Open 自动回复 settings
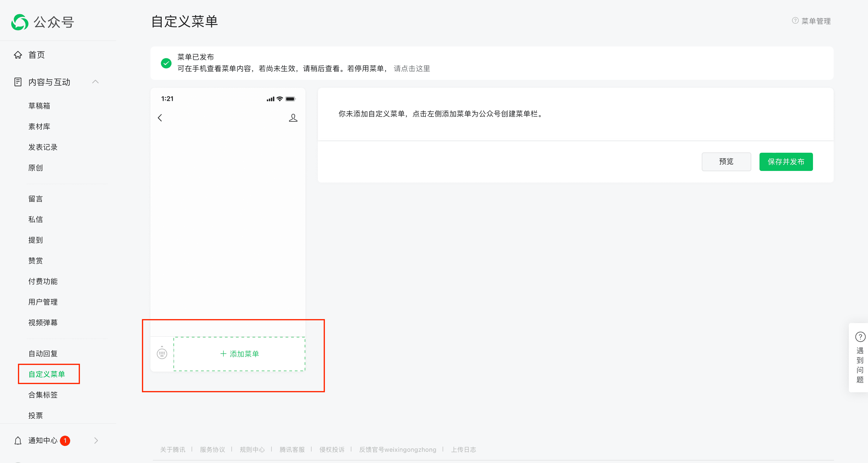868x463 pixels. [x=43, y=354]
